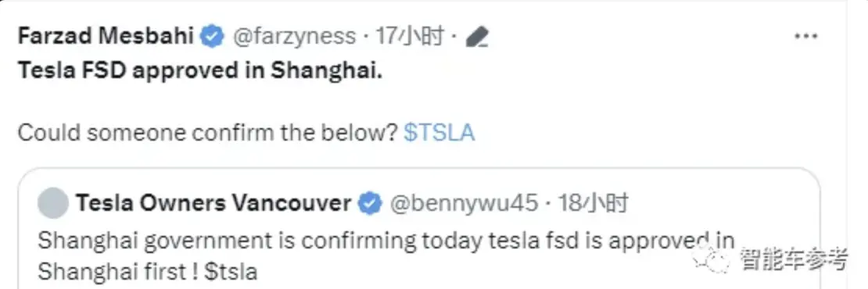Screen dimensions: 868x289
Task: Click Farzad Mesbahi's blue verified badge
Action: point(211,37)
